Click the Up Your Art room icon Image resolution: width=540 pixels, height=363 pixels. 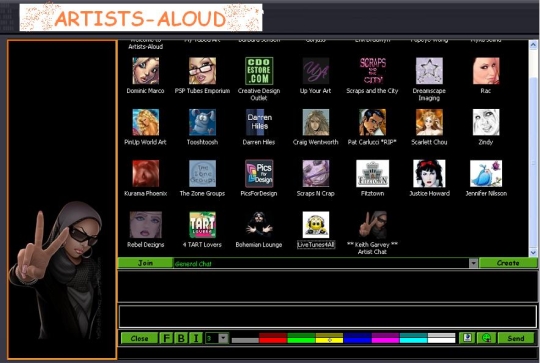(x=316, y=71)
